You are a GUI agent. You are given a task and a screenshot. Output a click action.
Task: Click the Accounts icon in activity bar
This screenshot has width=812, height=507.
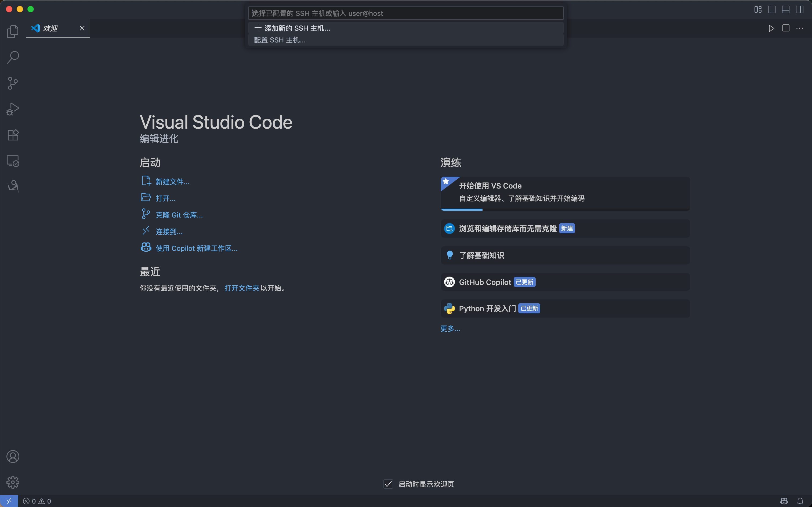click(x=13, y=457)
